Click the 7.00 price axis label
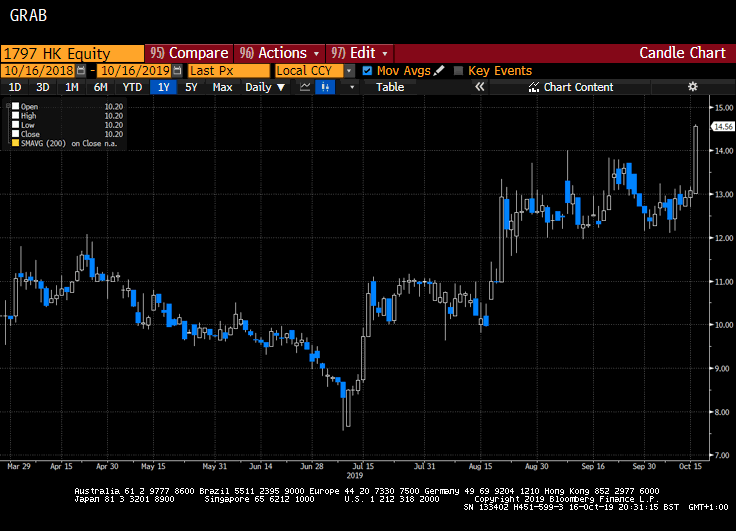This screenshot has height=531, width=736. [723, 455]
